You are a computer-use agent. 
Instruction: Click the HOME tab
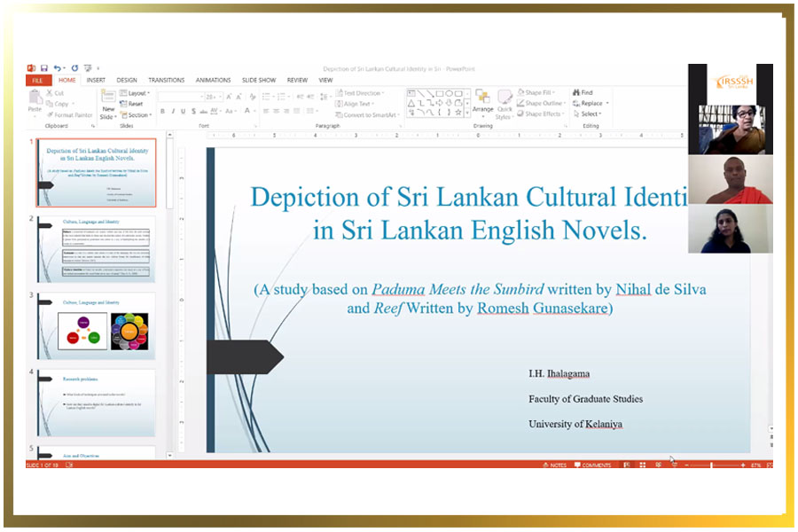(66, 81)
